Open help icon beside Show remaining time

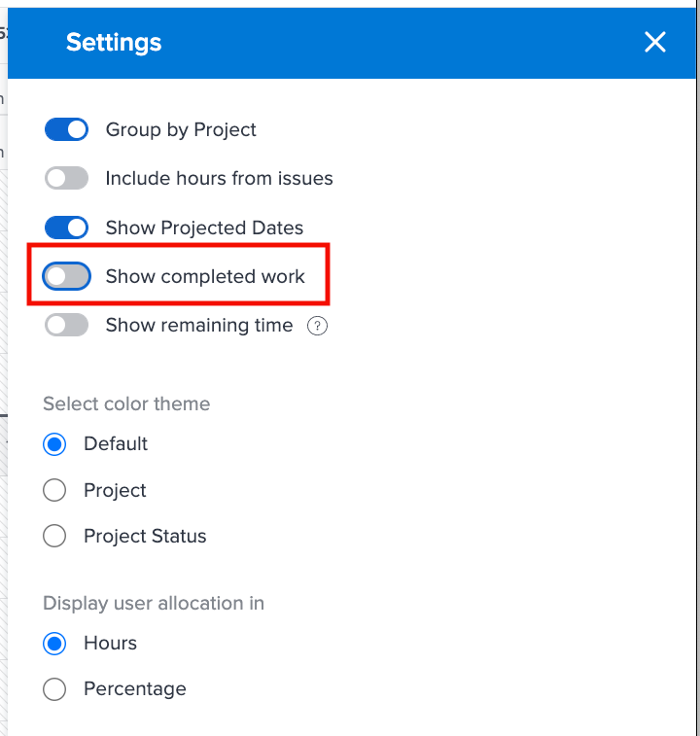317,326
